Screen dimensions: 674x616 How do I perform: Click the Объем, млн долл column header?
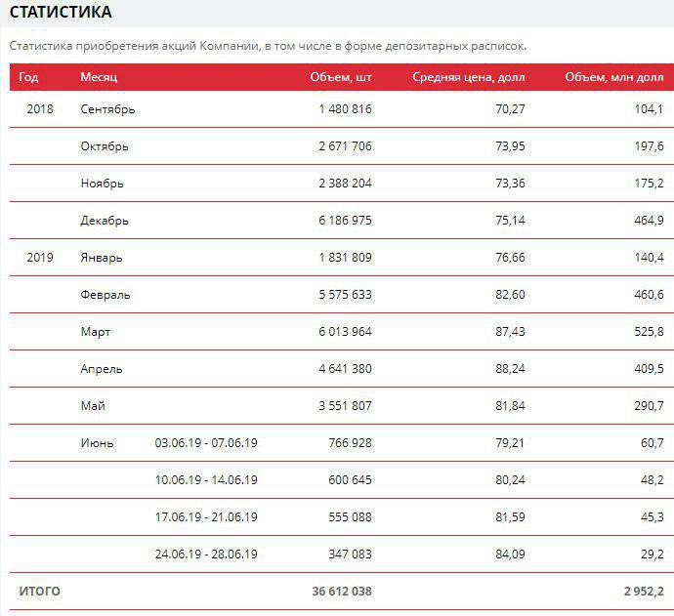(x=614, y=77)
